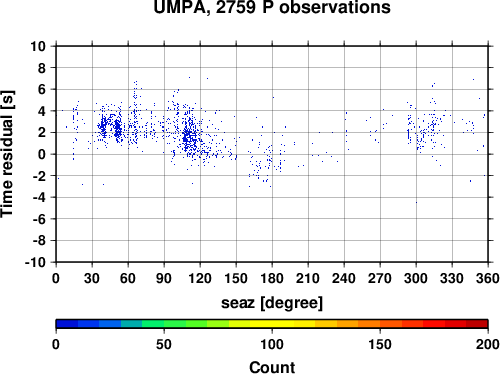This screenshot has width=500, height=374.
Task: Click the dark blue colorbar segment at 0
Action: pyautogui.click(x=67, y=324)
